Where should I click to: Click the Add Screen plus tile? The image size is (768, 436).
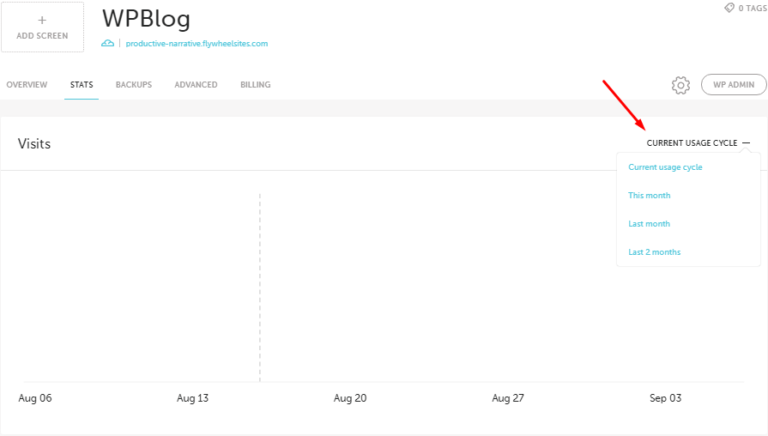tap(43, 27)
